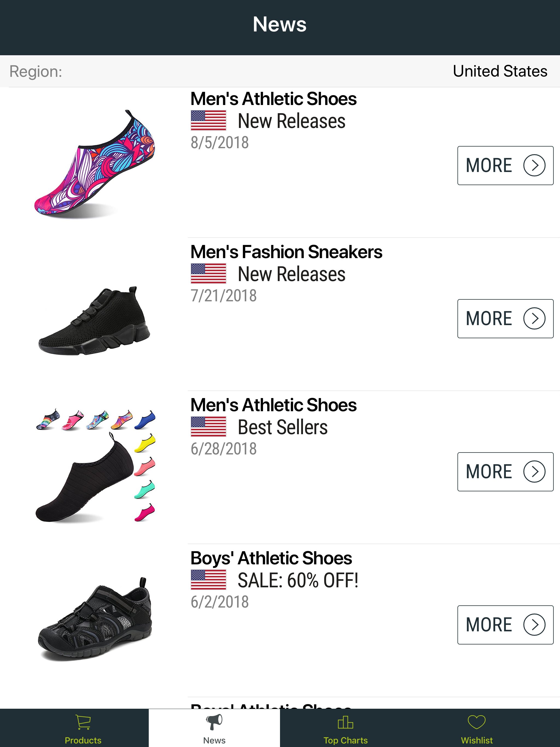The height and width of the screenshot is (747, 560).
Task: Tap the Products shopping cart icon
Action: click(83, 722)
